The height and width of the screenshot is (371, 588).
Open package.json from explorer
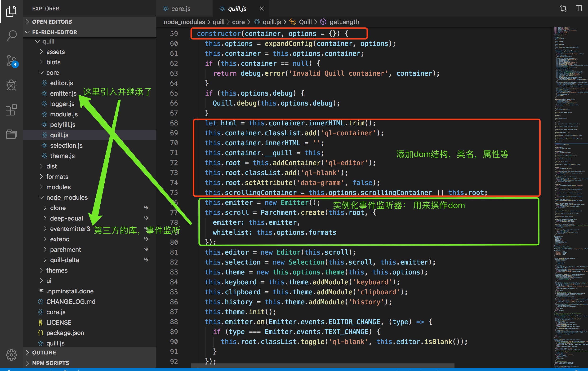pos(65,333)
